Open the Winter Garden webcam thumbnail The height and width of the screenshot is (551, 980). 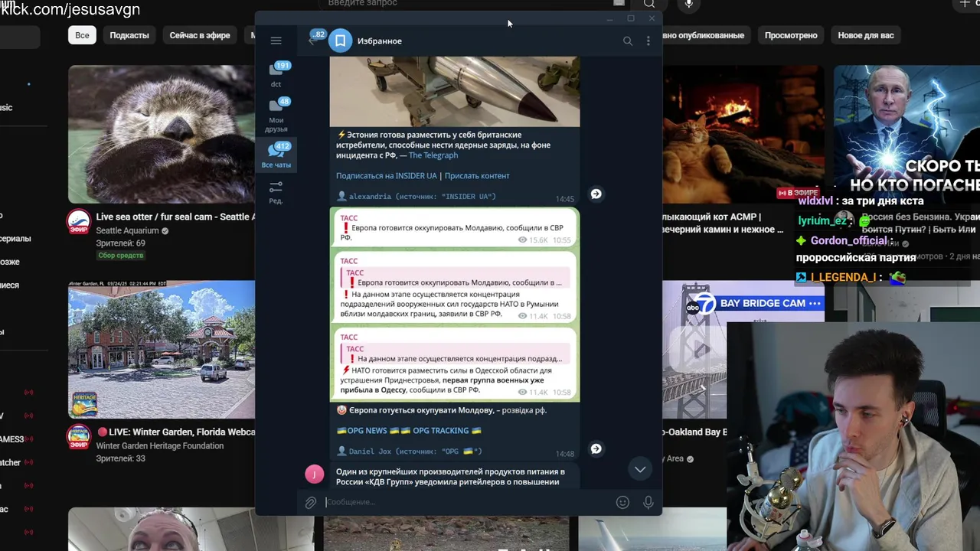pyautogui.click(x=162, y=350)
